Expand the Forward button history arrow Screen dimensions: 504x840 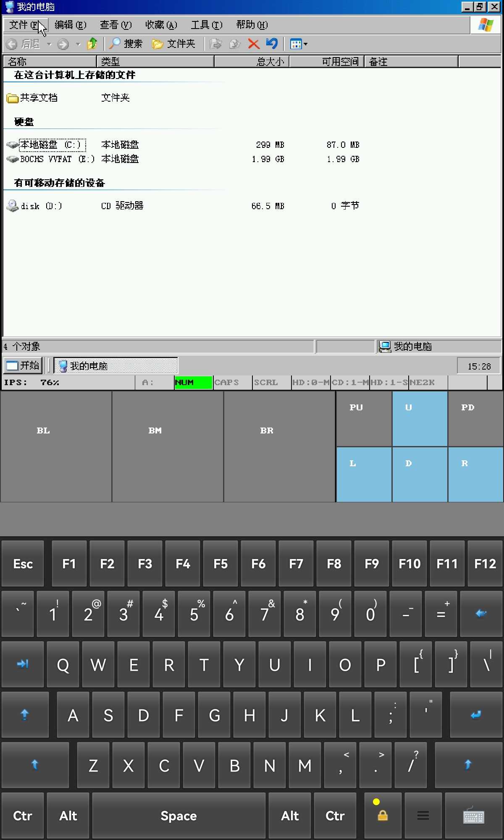78,44
